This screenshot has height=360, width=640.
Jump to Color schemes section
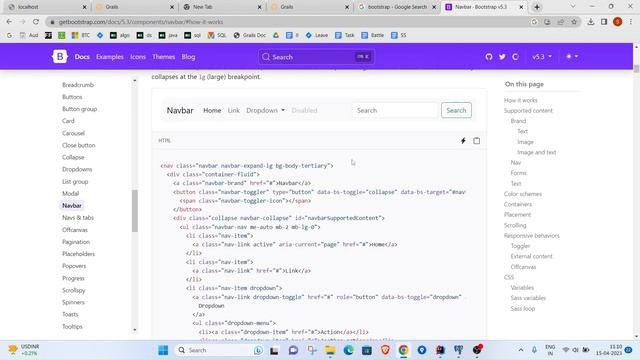[523, 194]
